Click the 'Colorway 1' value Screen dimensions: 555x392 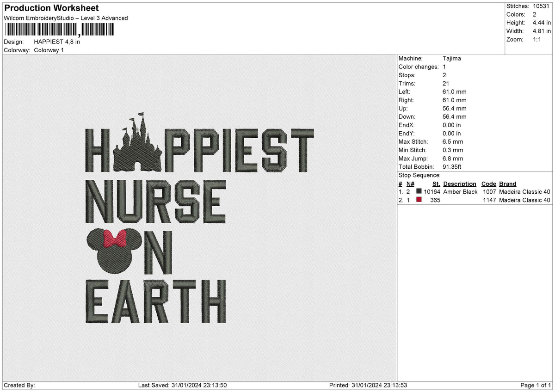(49, 50)
